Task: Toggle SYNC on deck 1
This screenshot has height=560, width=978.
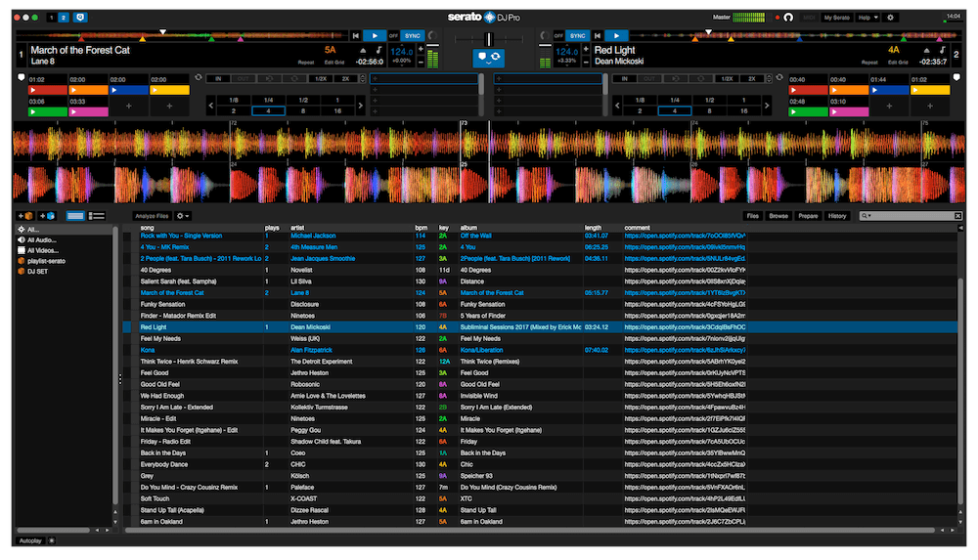Action: (412, 36)
